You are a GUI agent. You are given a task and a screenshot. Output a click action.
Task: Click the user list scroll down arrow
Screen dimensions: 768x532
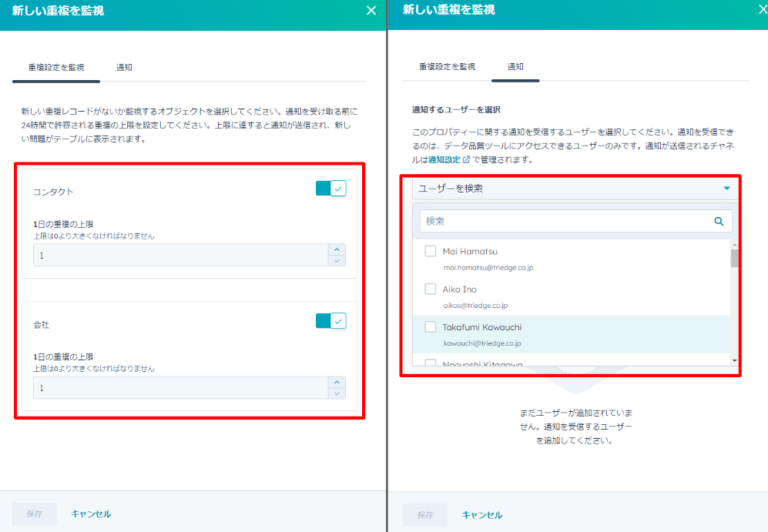click(734, 361)
